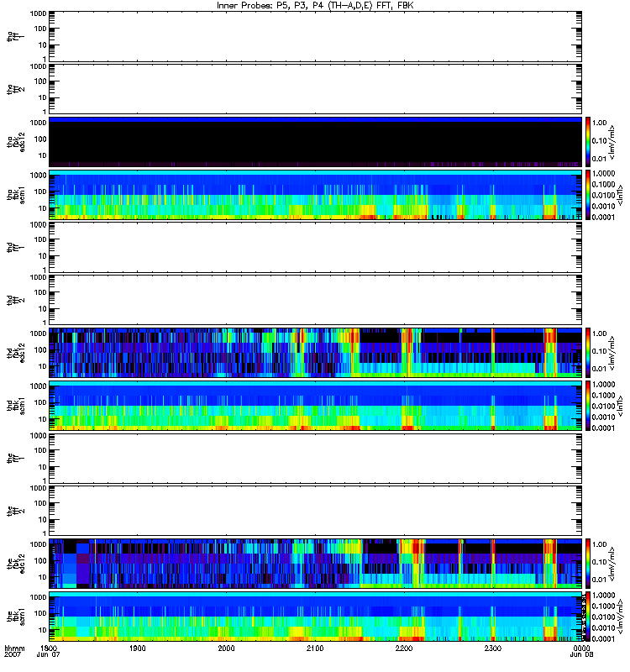The width and height of the screenshot is (630, 672).
Task: Click the 1 tick label on tha fft 2
Action: (x=45, y=112)
